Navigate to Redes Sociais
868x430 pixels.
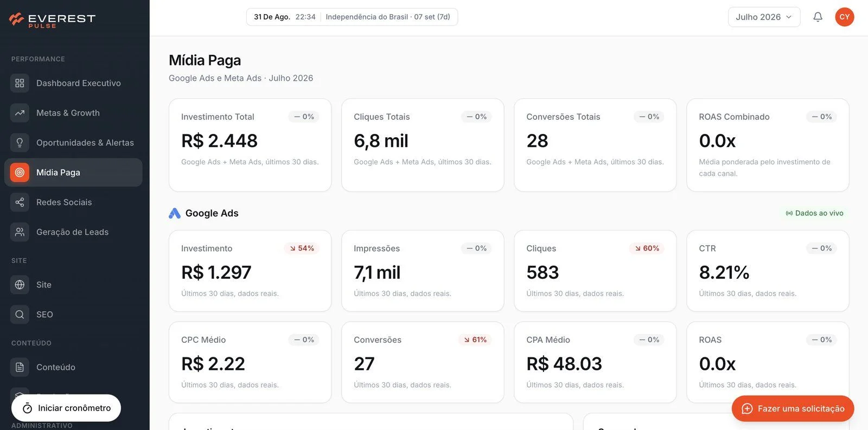coord(73,202)
